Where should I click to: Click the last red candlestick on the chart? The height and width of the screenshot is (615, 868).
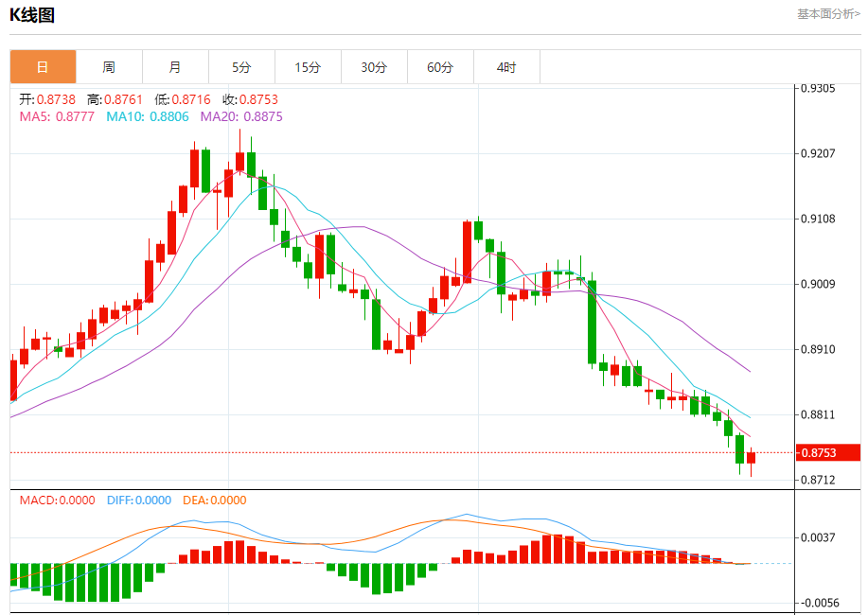pyautogui.click(x=752, y=458)
